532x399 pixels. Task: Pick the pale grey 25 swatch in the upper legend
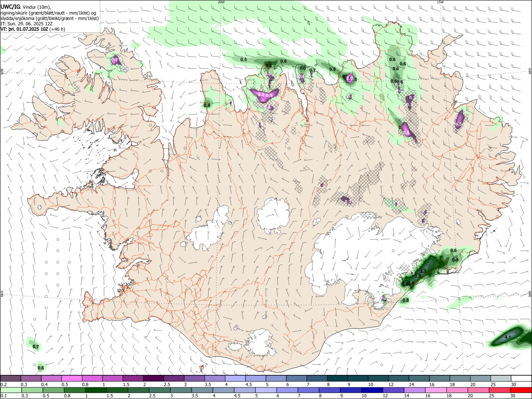coord(501,379)
